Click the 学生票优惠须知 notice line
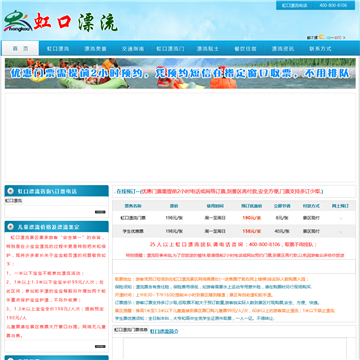360x360 pixels. pyautogui.click(x=194, y=318)
